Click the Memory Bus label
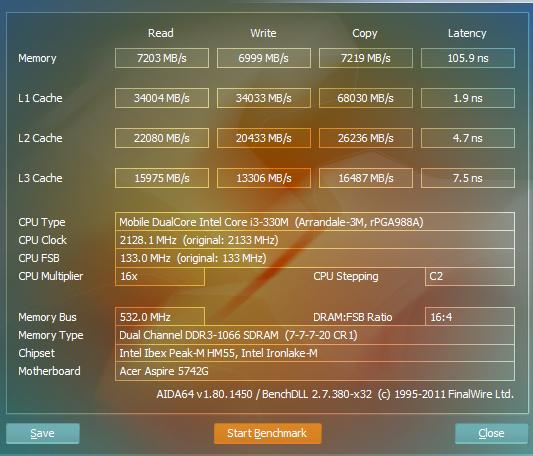The image size is (533, 456). click(48, 317)
